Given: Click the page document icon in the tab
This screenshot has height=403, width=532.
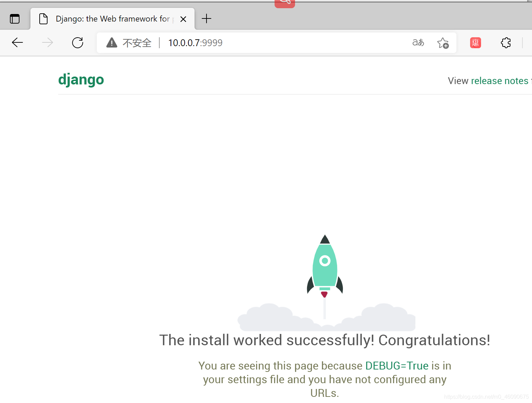Looking at the screenshot, I should coord(43,19).
